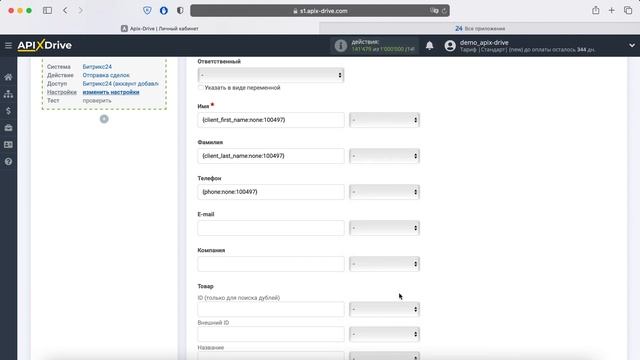The height and width of the screenshot is (360, 640).
Task: Open the dropdown beside E-mail field
Action: 384,228
